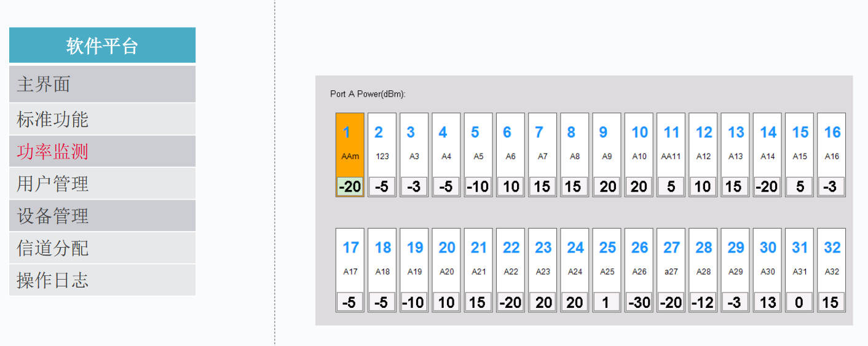Click power field showing 13 on port 30

point(767,302)
